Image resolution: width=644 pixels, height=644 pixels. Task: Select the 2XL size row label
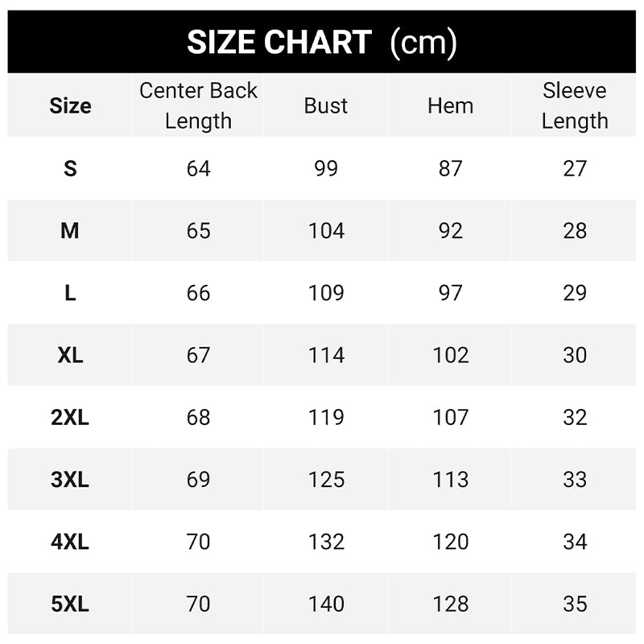[70, 417]
